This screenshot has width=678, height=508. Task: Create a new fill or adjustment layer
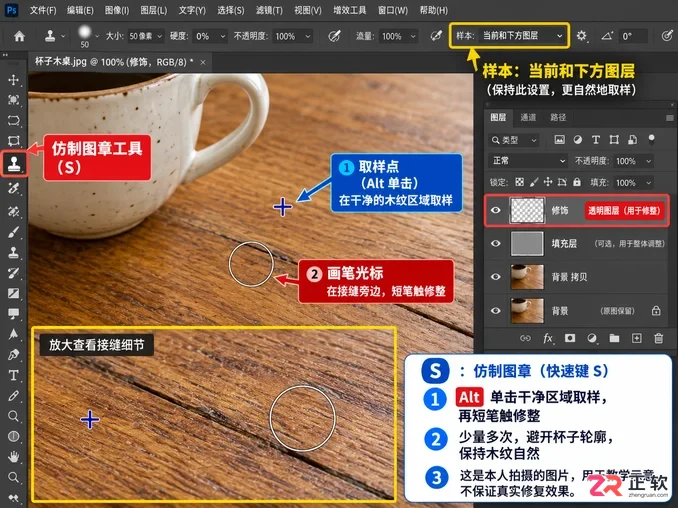tap(592, 338)
